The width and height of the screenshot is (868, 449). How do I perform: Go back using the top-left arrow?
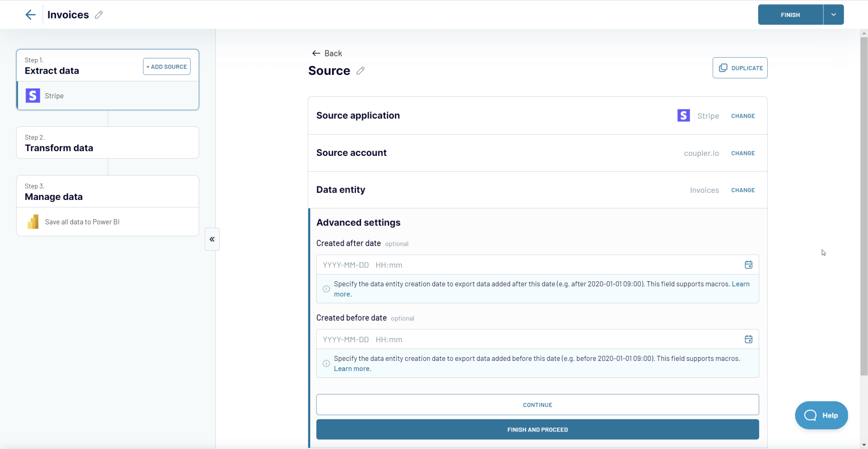tap(30, 14)
